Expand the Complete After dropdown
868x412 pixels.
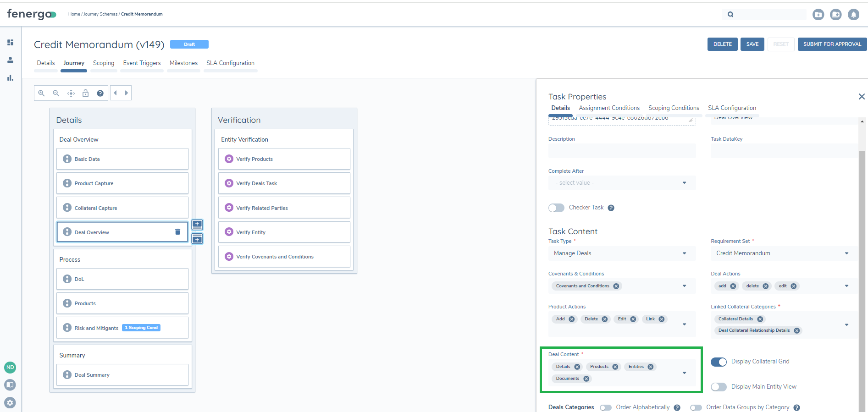coord(622,183)
